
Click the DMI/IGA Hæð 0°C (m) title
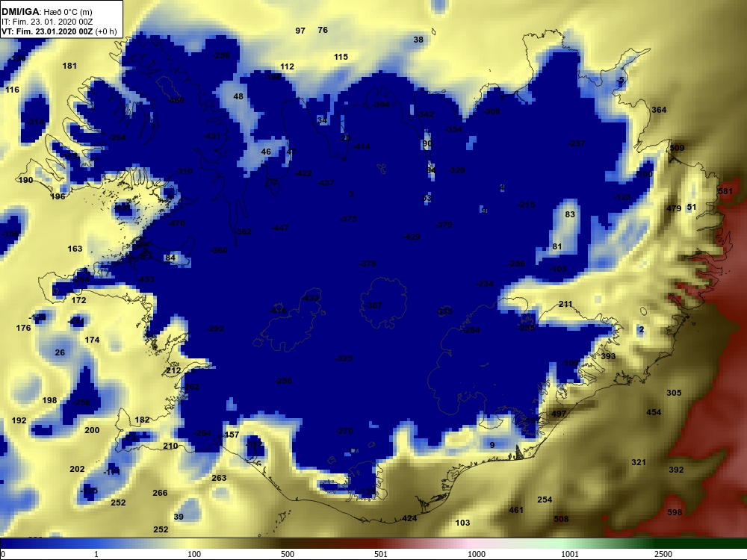[47, 11]
